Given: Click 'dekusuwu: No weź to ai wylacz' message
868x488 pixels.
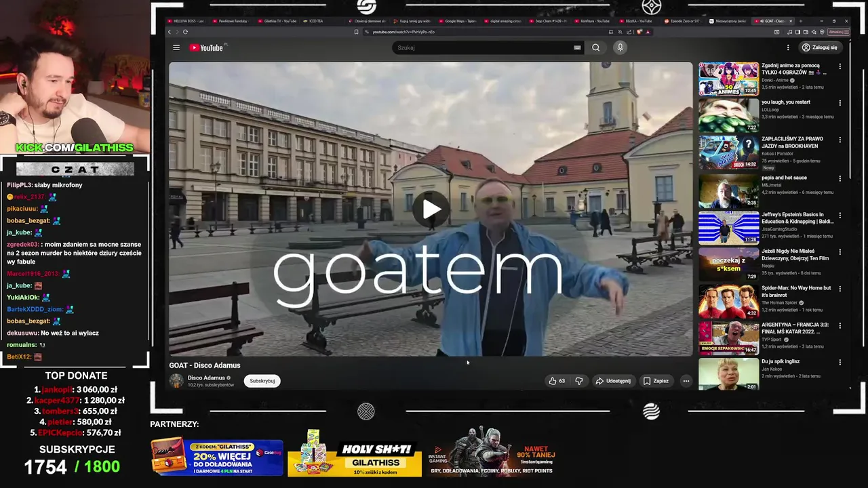Looking at the screenshot, I should tap(53, 333).
